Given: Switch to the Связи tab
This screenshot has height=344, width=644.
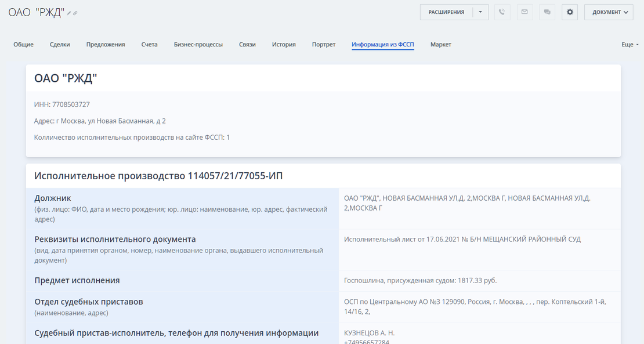Looking at the screenshot, I should tap(247, 44).
